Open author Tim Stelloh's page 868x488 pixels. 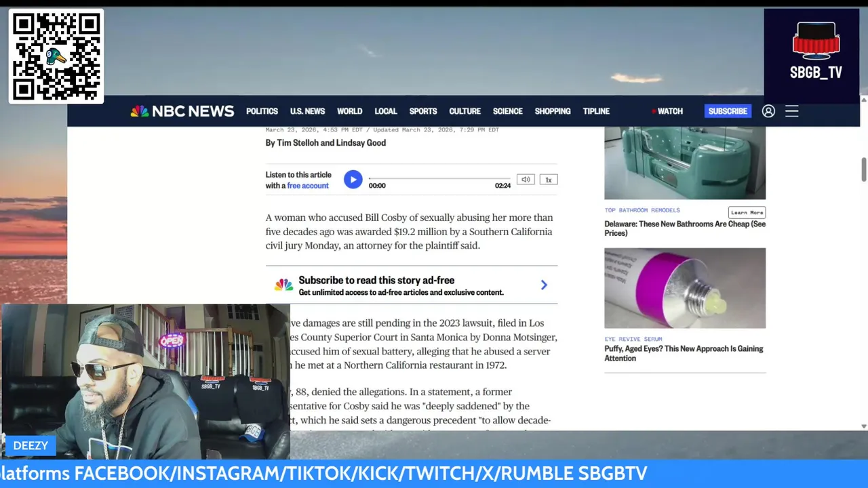click(x=297, y=143)
